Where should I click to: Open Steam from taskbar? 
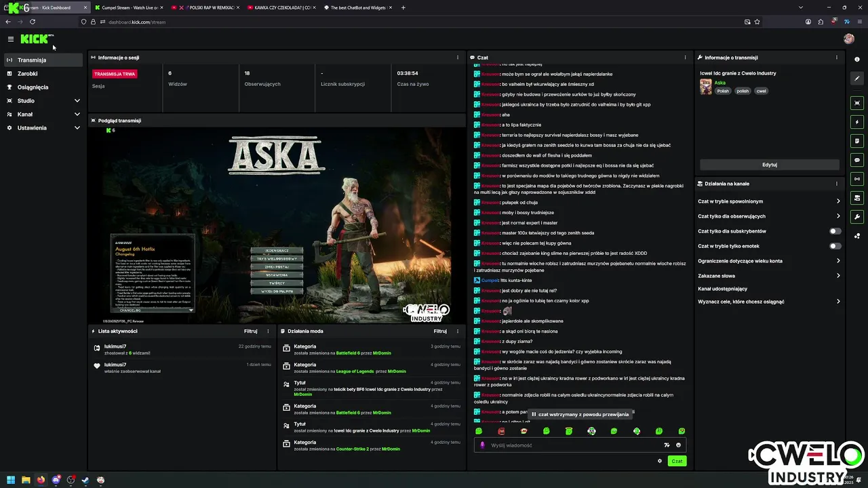[x=85, y=480]
